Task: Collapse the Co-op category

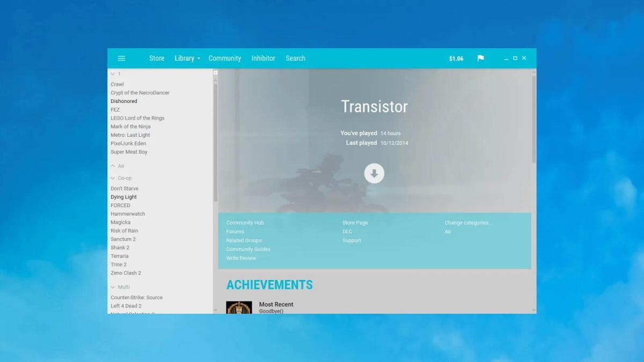Action: [113, 178]
